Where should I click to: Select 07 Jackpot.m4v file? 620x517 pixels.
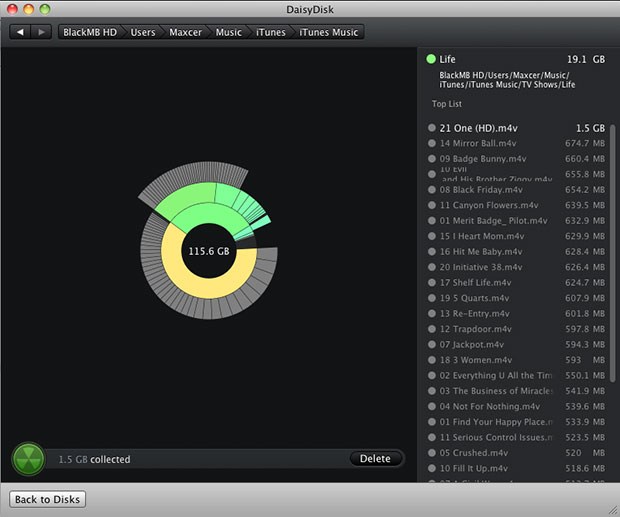tap(516, 345)
